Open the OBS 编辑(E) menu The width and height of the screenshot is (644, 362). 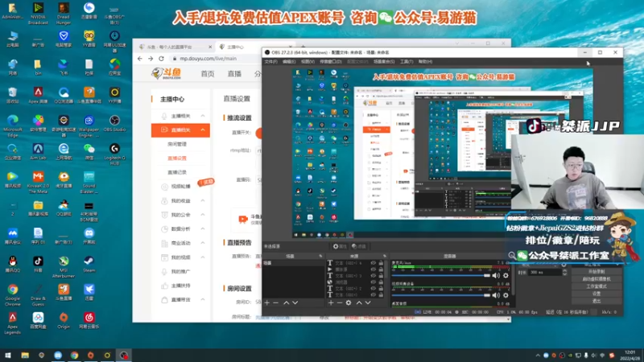point(289,62)
